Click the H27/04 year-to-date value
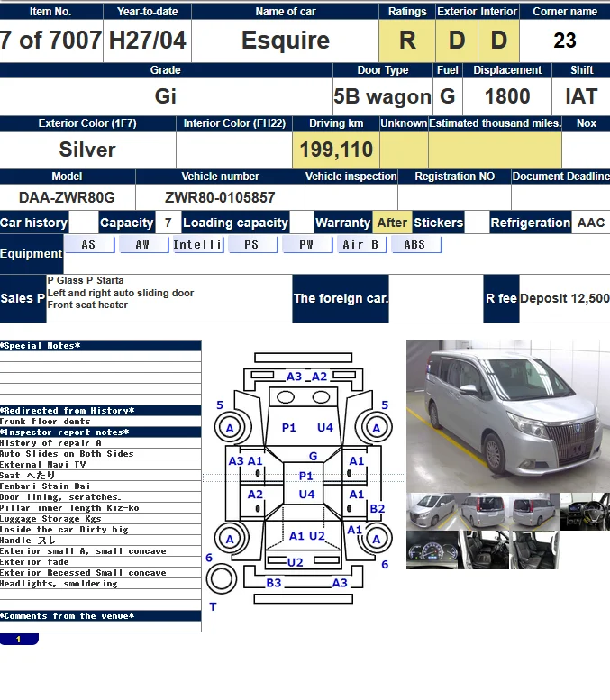Screen dimensions: 610x700 [x=148, y=41]
